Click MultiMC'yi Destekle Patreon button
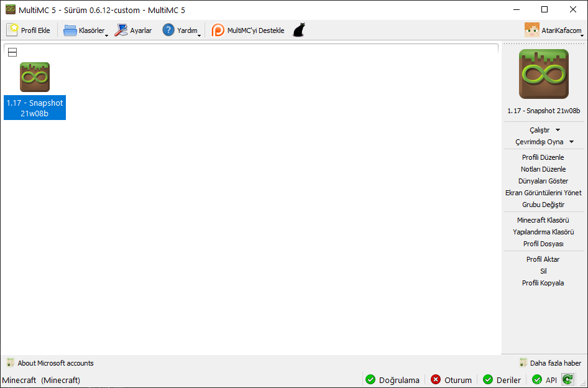This screenshot has width=588, height=388. tap(247, 30)
